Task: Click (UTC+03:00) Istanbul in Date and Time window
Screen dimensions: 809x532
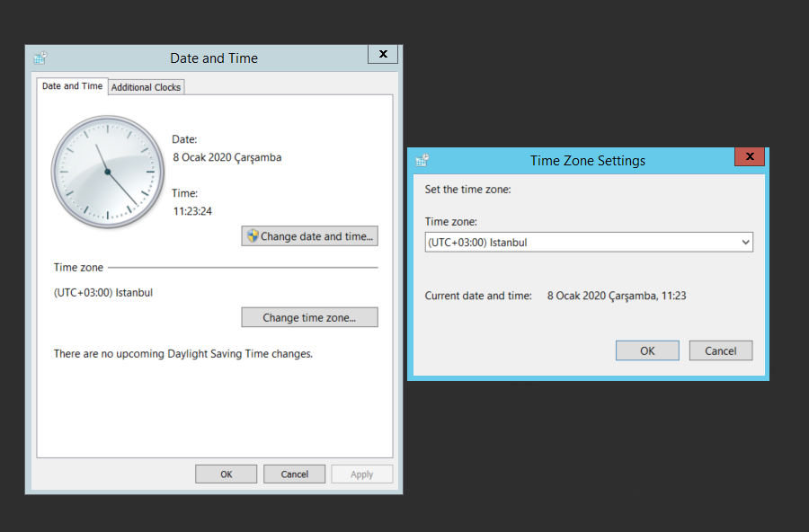Action: [103, 293]
